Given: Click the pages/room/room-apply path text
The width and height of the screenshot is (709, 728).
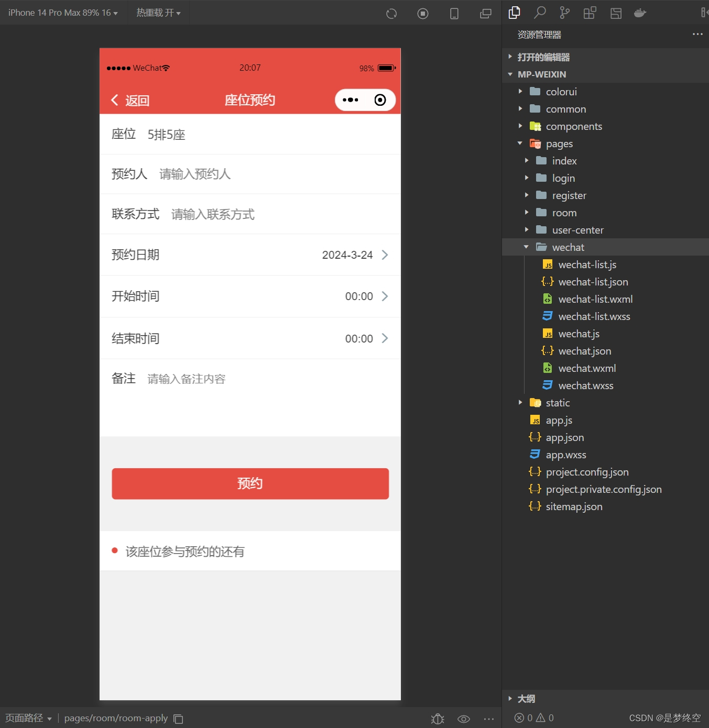Looking at the screenshot, I should [x=116, y=718].
